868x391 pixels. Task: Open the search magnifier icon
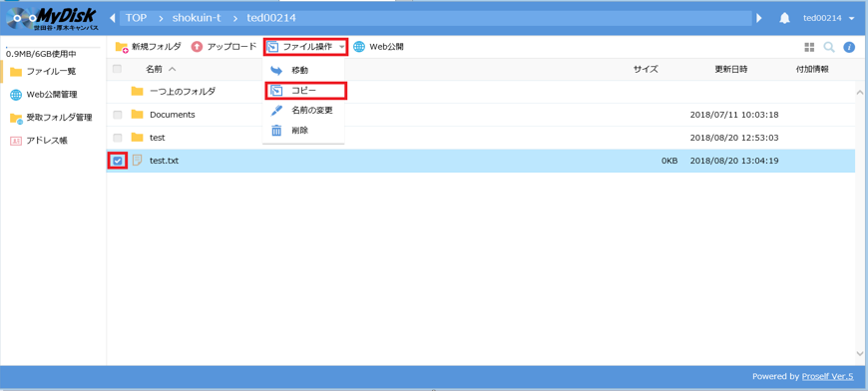point(829,48)
